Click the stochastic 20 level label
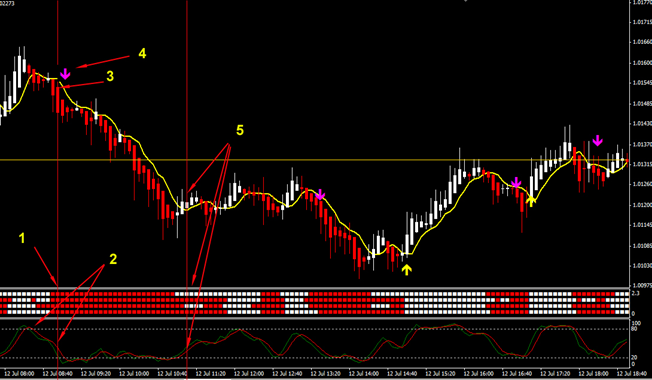 [634, 358]
